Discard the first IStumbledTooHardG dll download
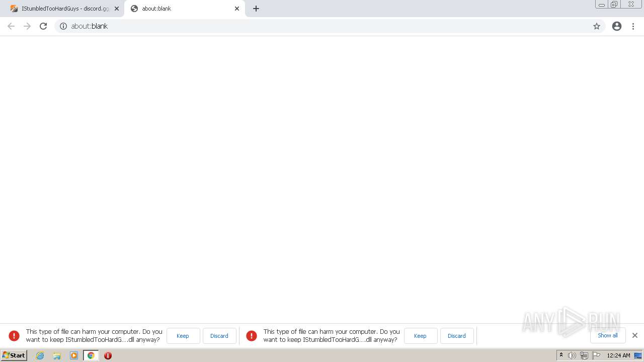The image size is (644, 362). click(x=219, y=336)
